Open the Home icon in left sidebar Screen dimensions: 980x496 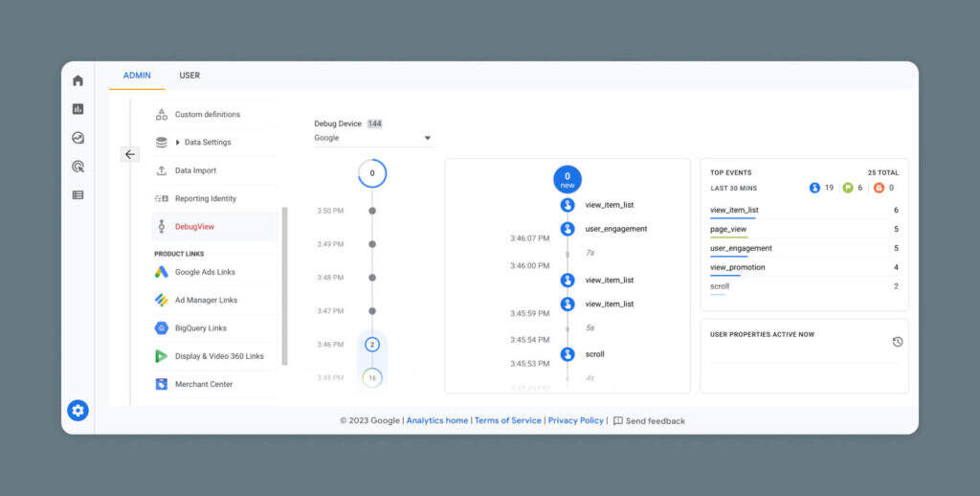(78, 80)
